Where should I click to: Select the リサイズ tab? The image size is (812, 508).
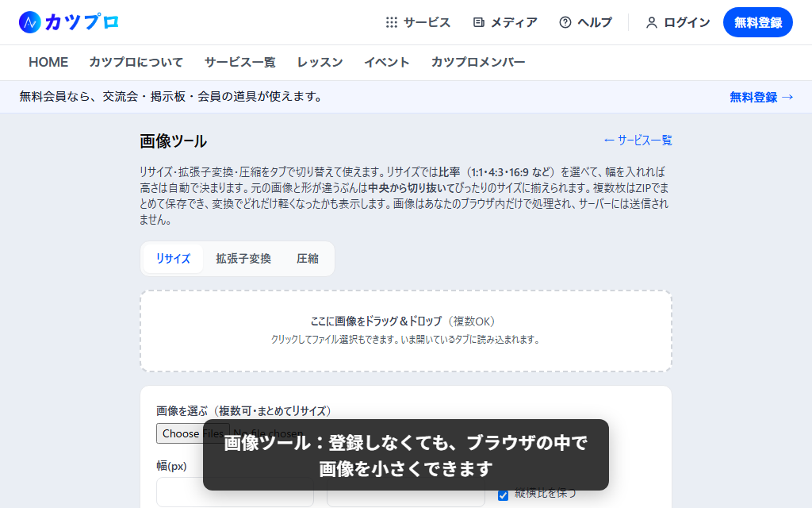173,259
